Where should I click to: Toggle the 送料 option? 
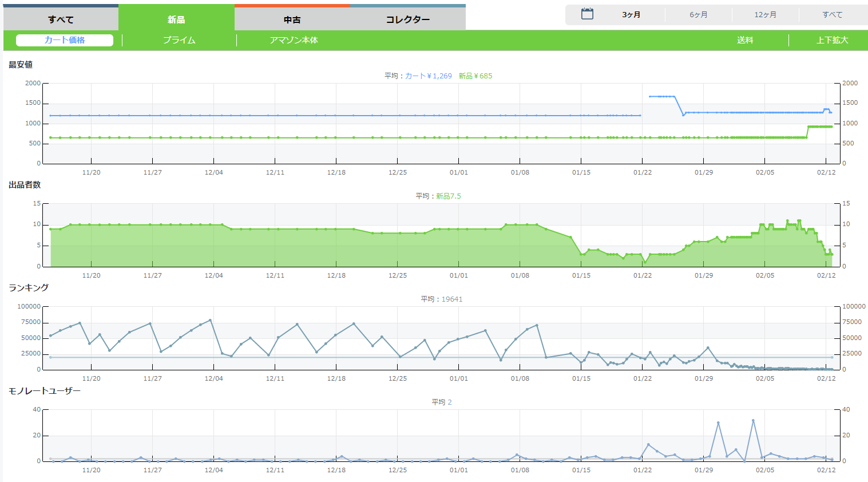click(x=744, y=40)
